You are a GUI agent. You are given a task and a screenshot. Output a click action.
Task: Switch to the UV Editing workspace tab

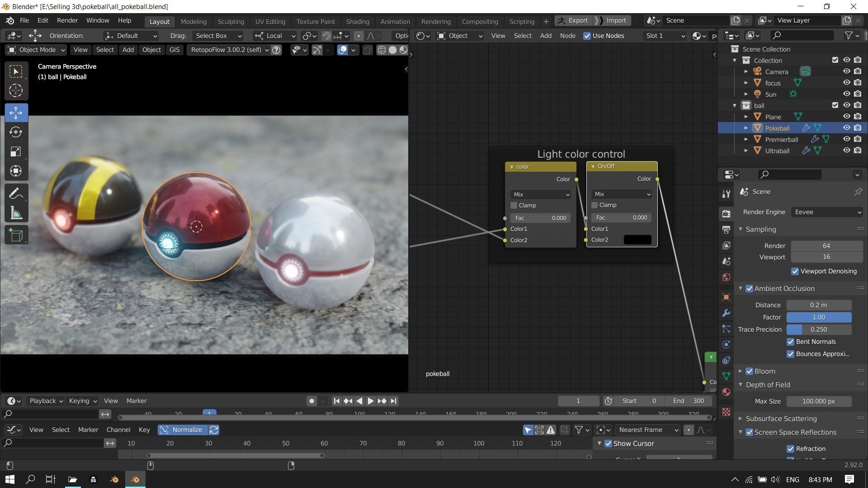click(270, 21)
